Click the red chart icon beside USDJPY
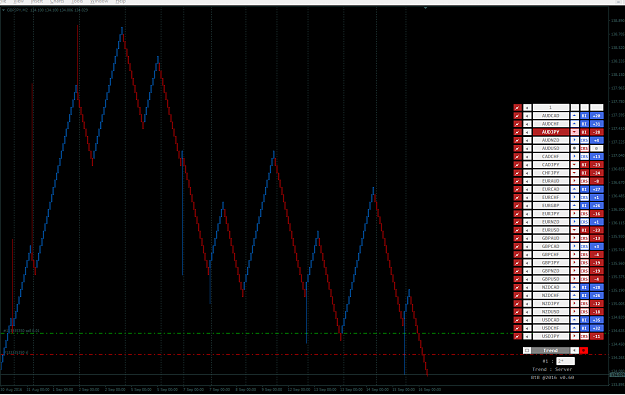The width and height of the screenshot is (625, 395). pos(517,336)
